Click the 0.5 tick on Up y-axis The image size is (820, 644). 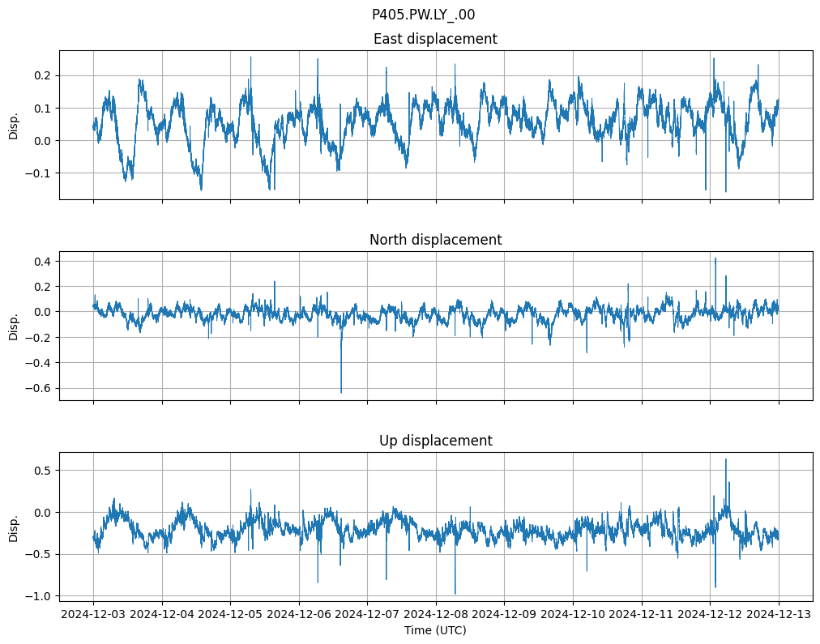tap(41, 470)
